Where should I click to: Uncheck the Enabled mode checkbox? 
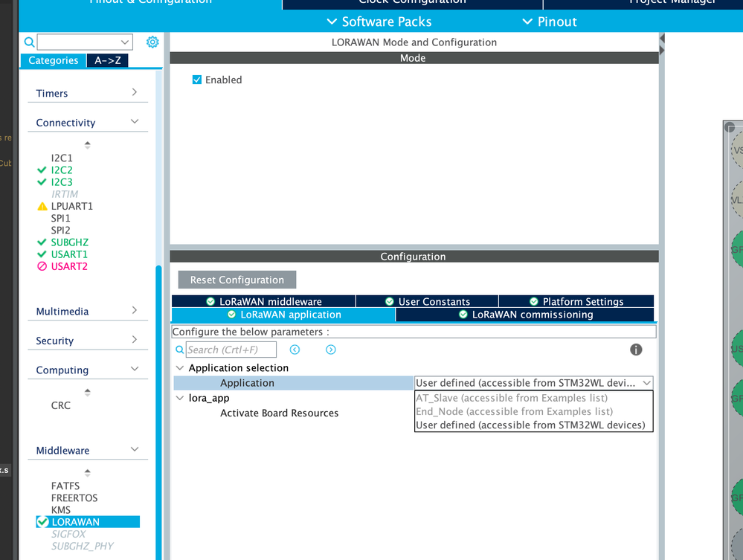click(x=196, y=80)
